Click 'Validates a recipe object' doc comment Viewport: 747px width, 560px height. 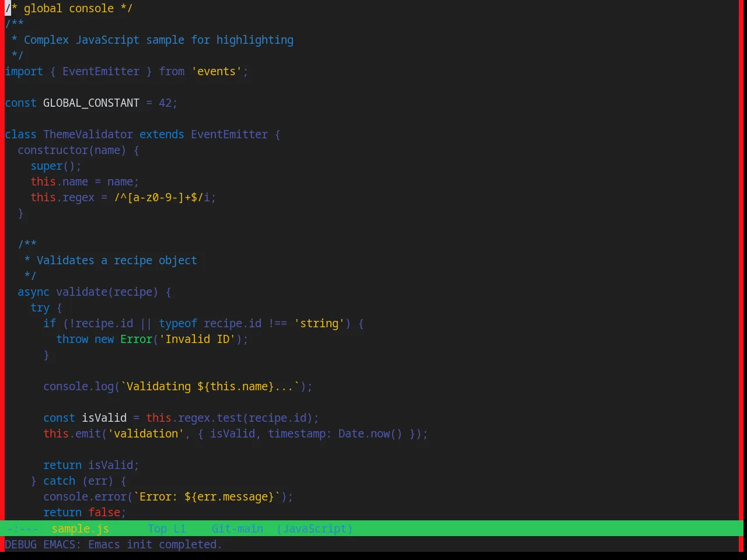click(x=117, y=260)
